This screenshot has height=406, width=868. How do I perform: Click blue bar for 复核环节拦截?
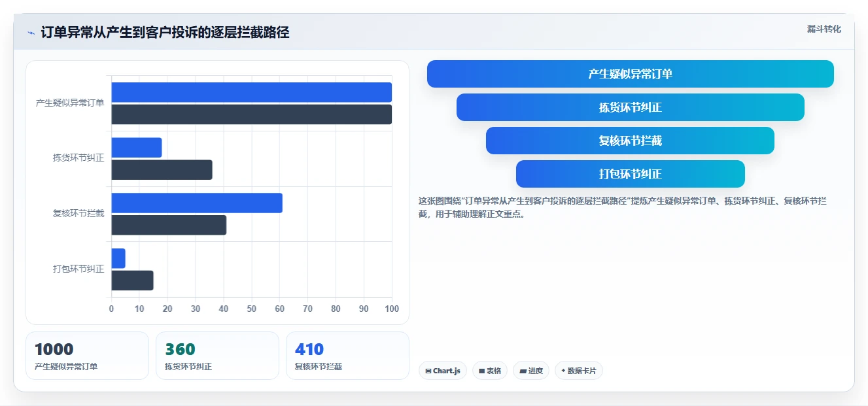pos(197,203)
